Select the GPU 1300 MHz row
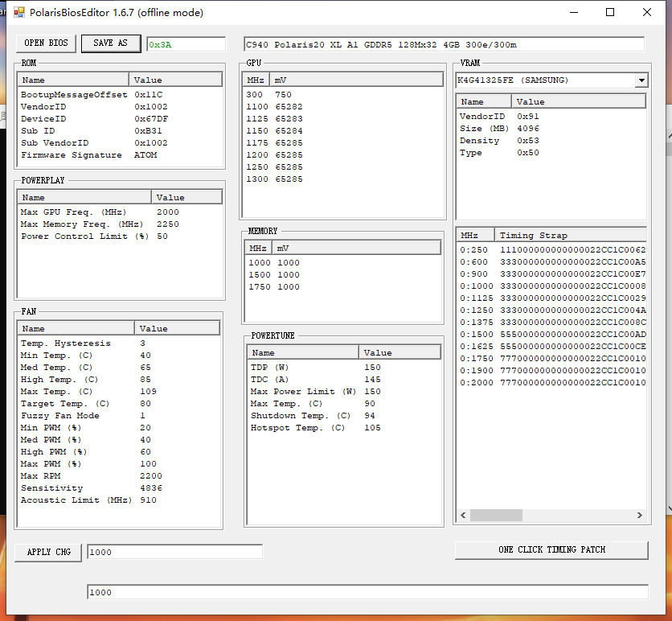The height and width of the screenshot is (621, 672). 343,179
